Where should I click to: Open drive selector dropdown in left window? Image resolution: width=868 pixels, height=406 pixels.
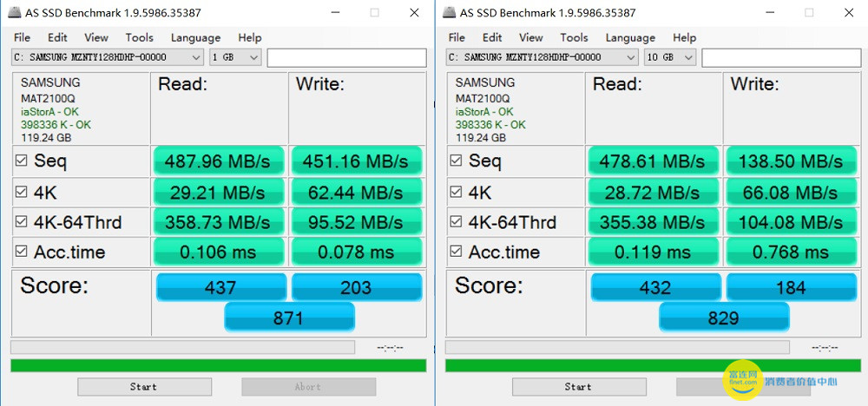pos(108,57)
